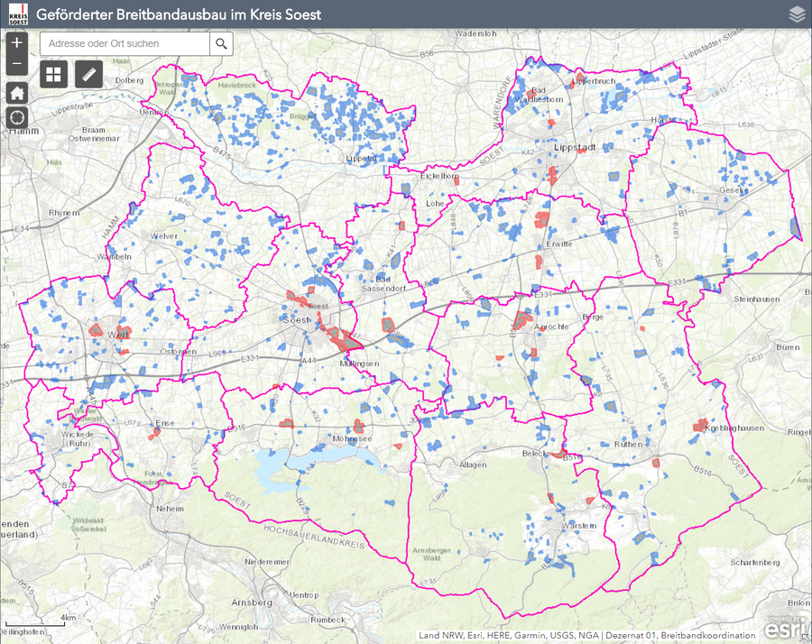
Task: Zoom in on the map
Action: (16, 42)
